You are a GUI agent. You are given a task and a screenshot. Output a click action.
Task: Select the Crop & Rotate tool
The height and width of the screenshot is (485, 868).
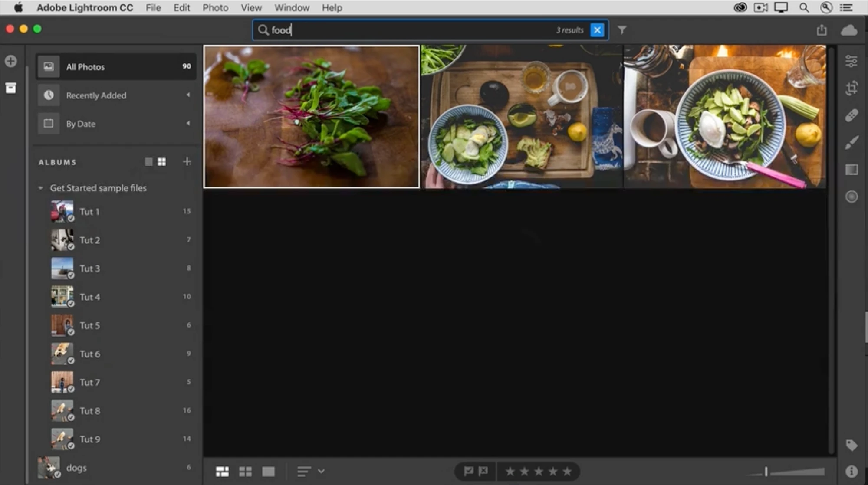pyautogui.click(x=852, y=88)
